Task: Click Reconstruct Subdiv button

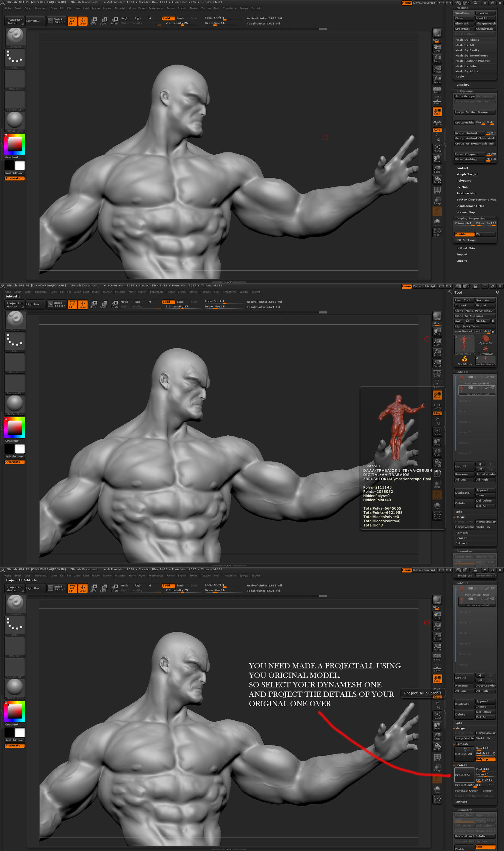Action: tap(475, 836)
